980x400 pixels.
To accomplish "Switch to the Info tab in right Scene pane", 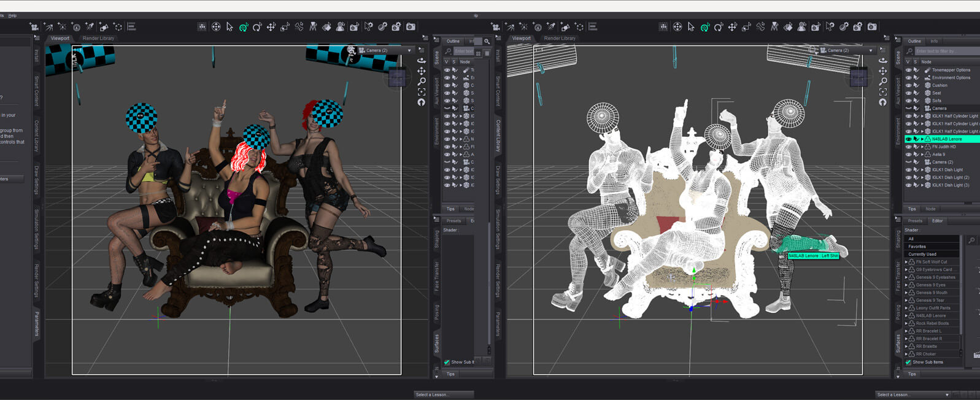I will [x=934, y=41].
